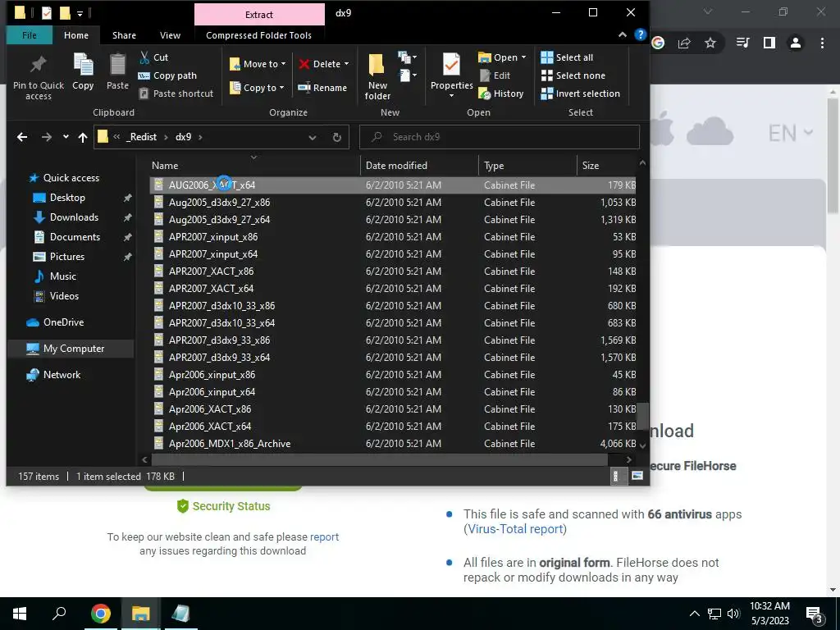Click Edit in the Open group
Image resolution: width=840 pixels, height=630 pixels.
495,75
